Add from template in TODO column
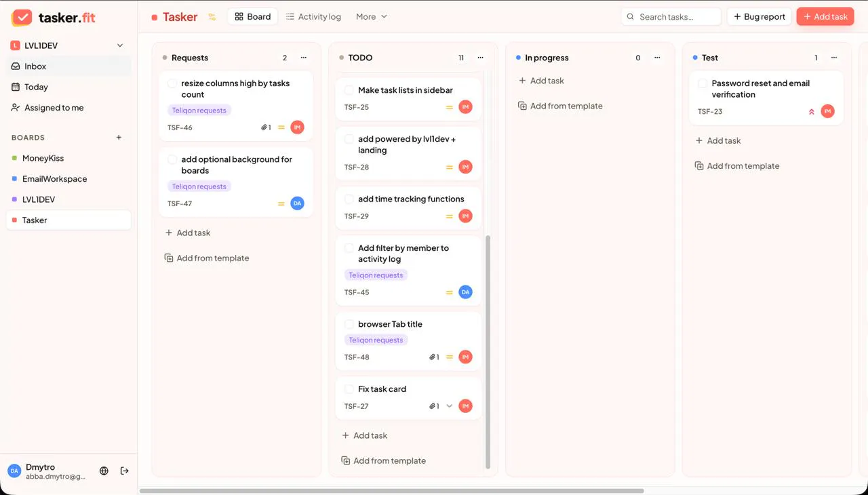The height and width of the screenshot is (495, 868). [x=383, y=461]
